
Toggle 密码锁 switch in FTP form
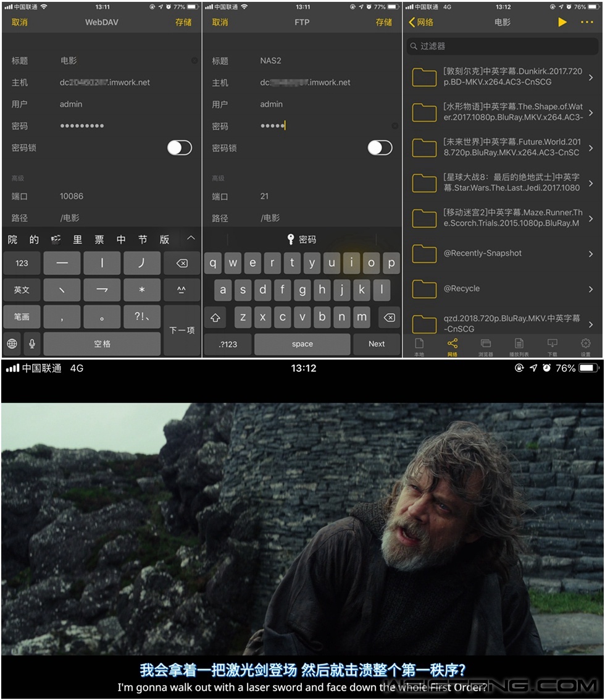(380, 148)
